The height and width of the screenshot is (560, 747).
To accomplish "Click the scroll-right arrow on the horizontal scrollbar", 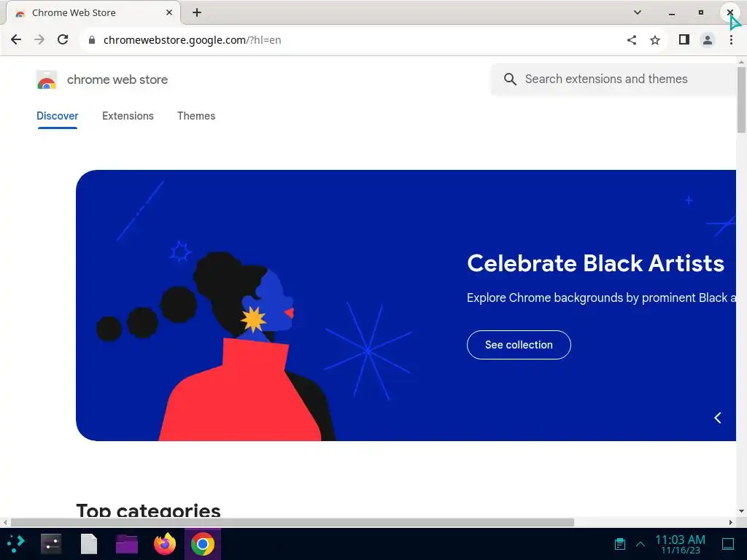I will point(731,522).
